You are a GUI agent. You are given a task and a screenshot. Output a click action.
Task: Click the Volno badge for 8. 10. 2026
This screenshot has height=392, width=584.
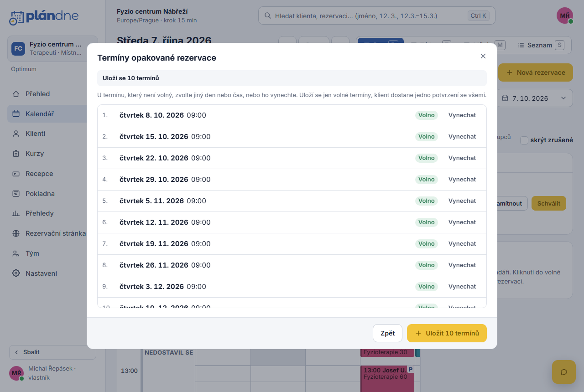click(427, 115)
